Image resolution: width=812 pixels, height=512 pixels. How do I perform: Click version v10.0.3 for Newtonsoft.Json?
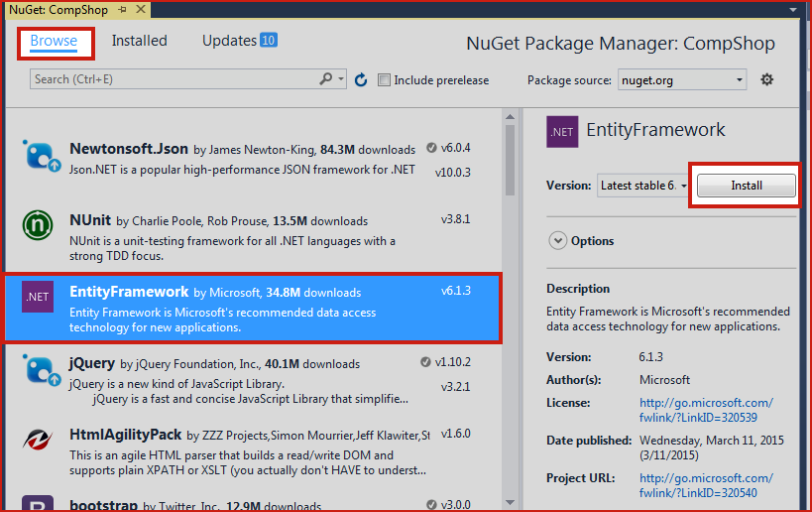coord(453,173)
